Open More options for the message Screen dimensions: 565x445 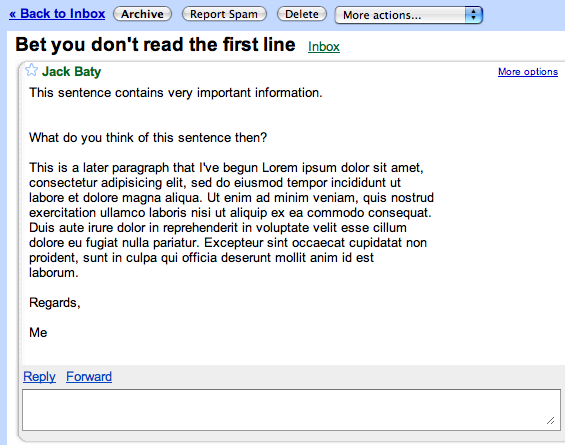pyautogui.click(x=528, y=72)
